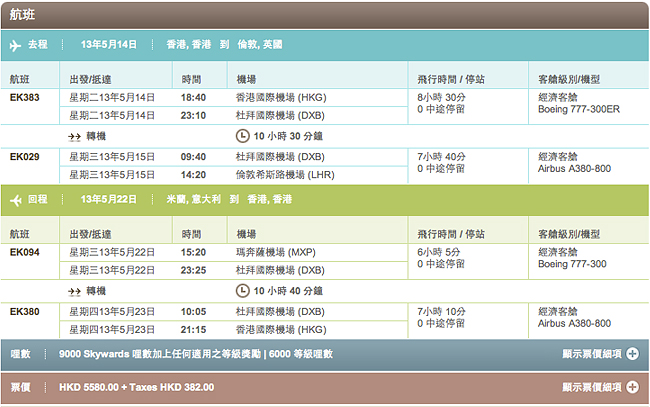The width and height of the screenshot is (650, 407).
Task: Open 顯示票價細項 in the 哩數 row
Action: click(592, 354)
